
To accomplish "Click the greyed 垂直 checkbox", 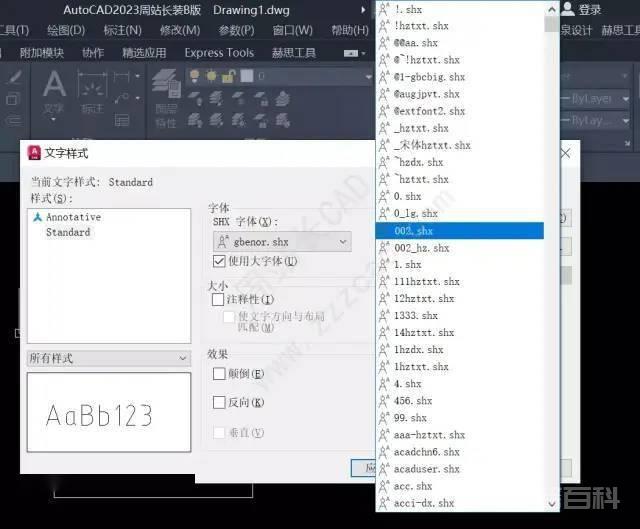I will pos(219,432).
